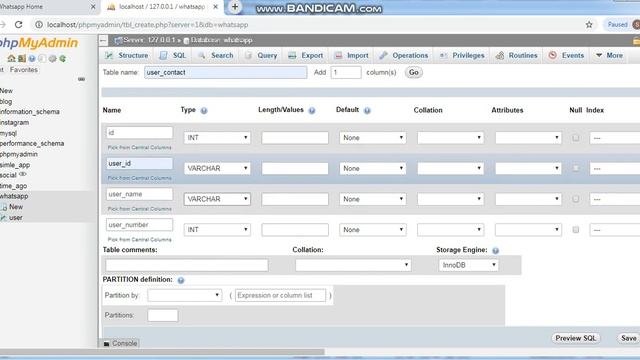Open the Structure tab
The width and height of the screenshot is (640, 360).
point(127,56)
